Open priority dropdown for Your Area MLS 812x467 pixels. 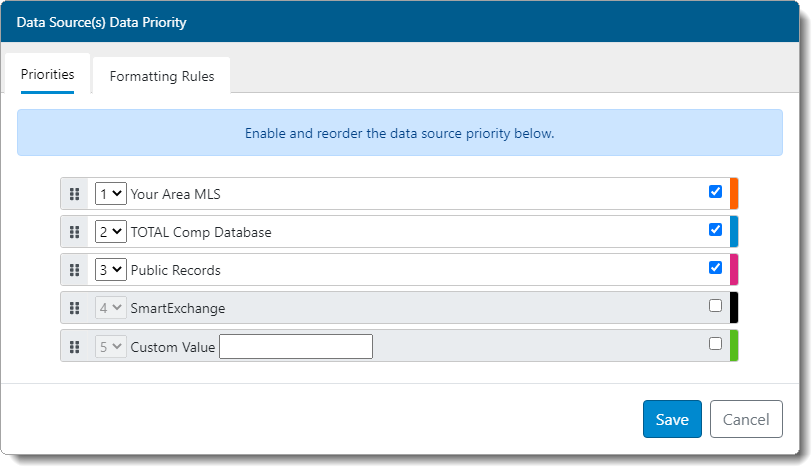point(110,194)
